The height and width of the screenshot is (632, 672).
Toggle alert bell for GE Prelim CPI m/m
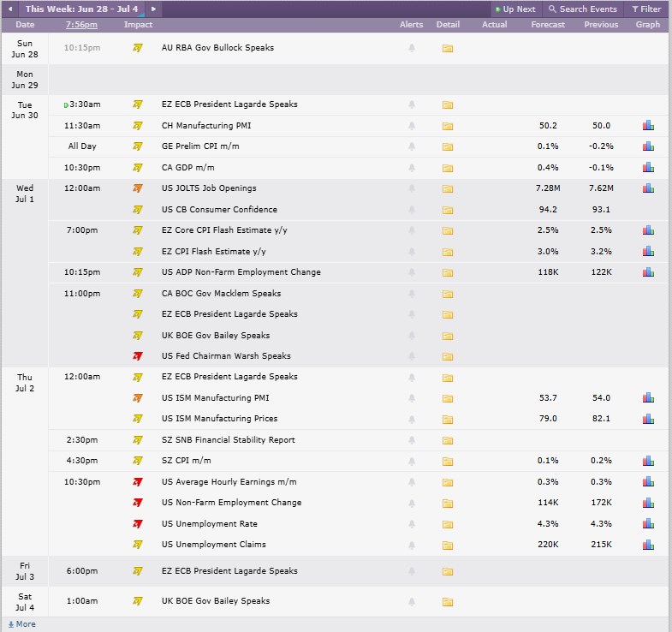click(x=412, y=146)
